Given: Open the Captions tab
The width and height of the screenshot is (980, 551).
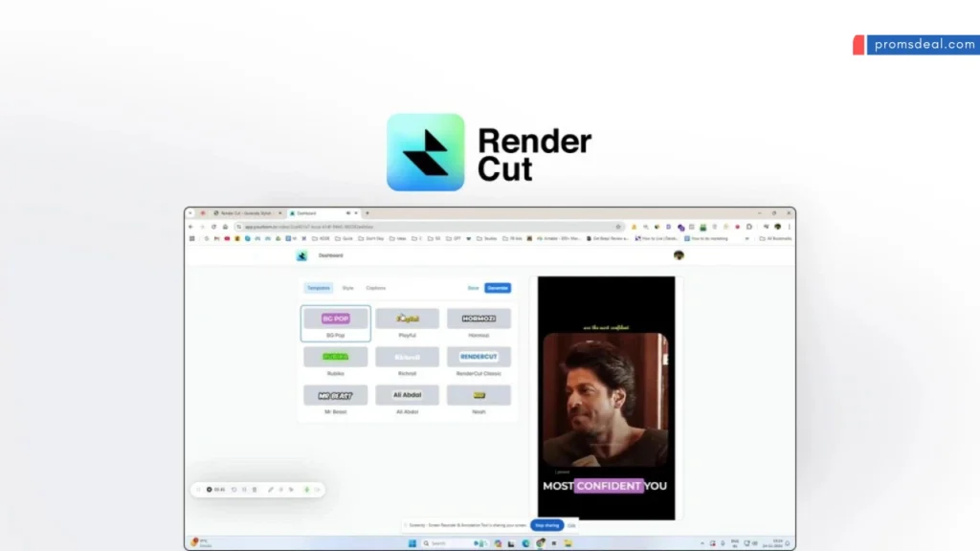Looking at the screenshot, I should (x=375, y=288).
